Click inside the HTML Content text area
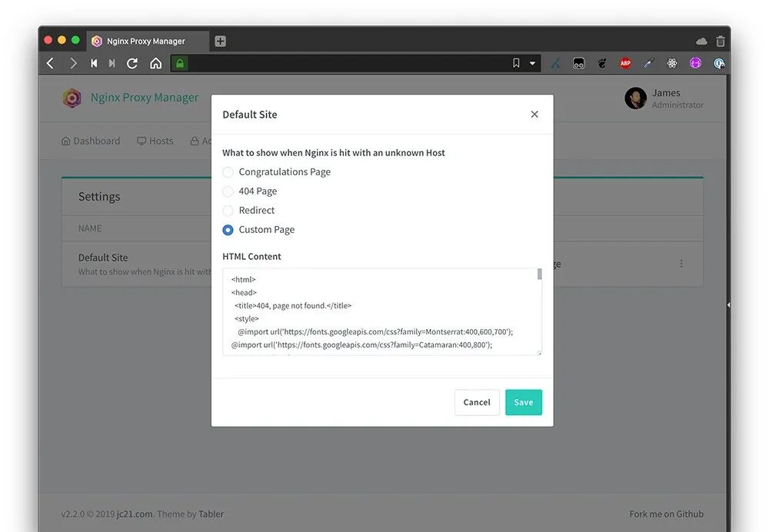 382,311
